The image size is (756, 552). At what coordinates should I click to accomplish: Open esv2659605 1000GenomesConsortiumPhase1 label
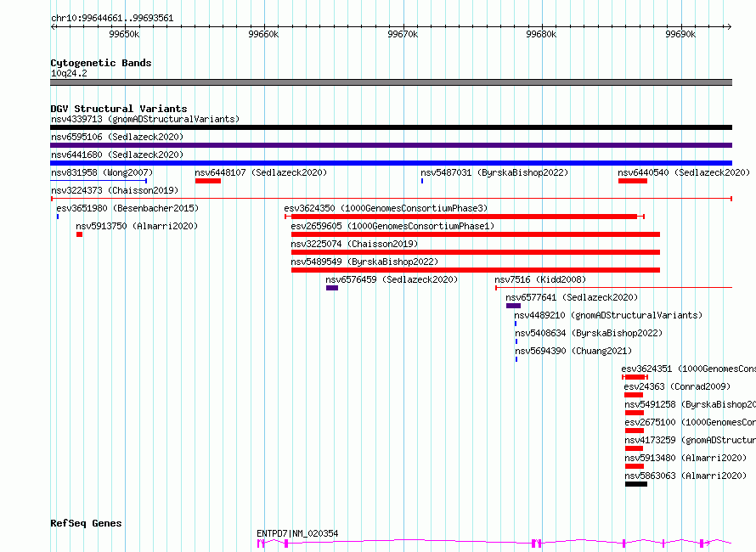point(392,226)
